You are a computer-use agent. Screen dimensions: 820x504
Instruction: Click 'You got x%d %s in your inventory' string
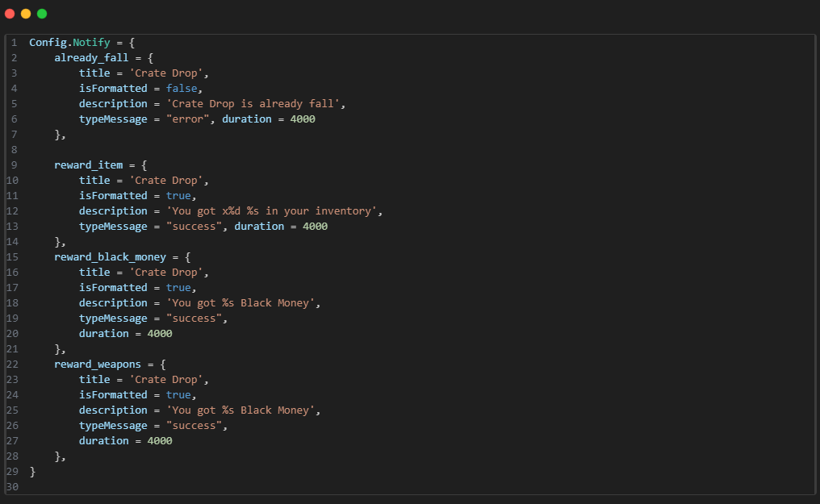[271, 211]
